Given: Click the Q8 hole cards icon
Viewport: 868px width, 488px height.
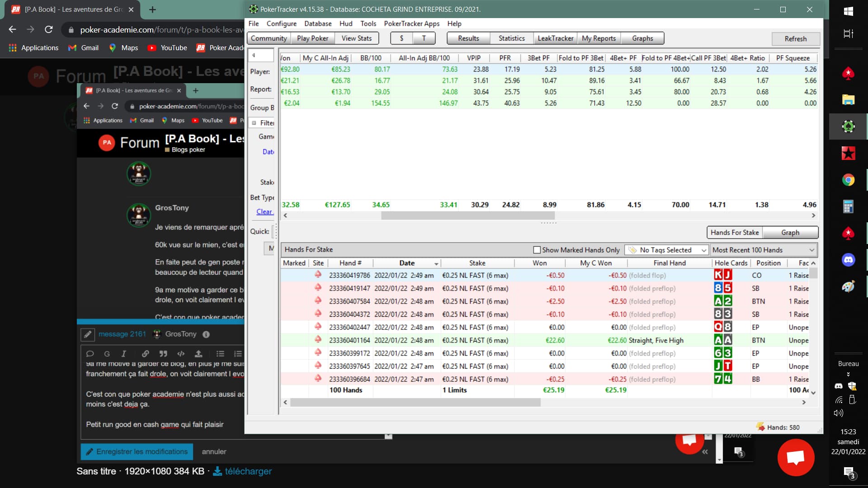Looking at the screenshot, I should coord(723,327).
